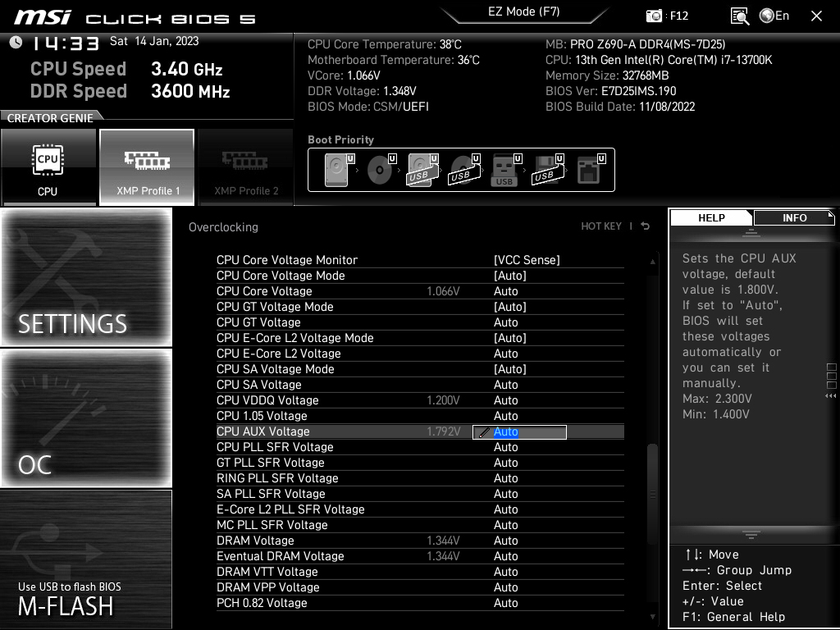
Task: Switch to the INFO tab
Action: (794, 218)
